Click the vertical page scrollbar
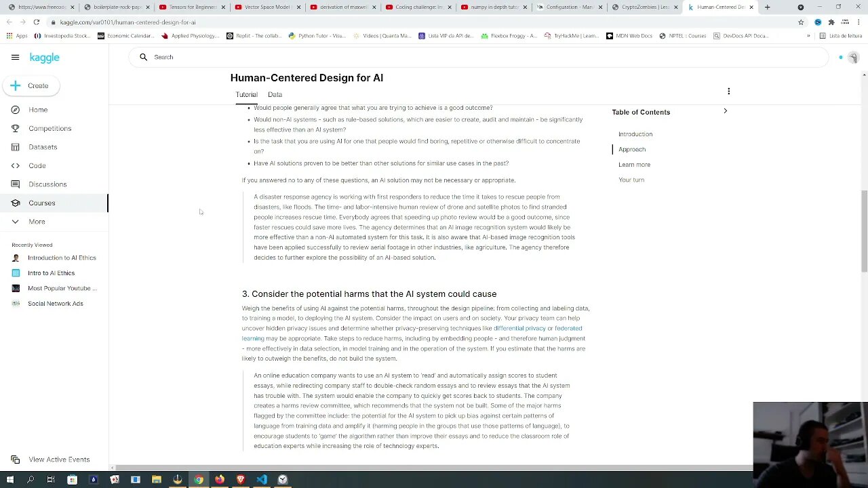The image size is (868, 488). [864, 230]
